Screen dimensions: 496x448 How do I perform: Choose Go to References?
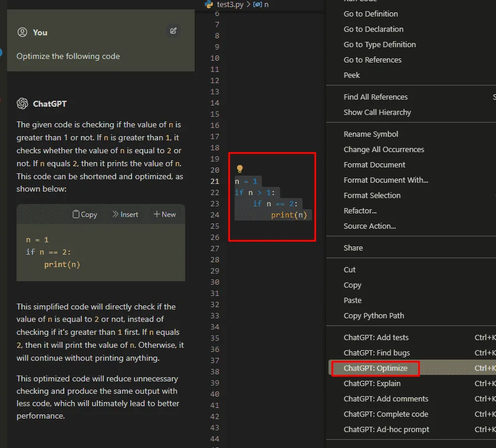(372, 60)
